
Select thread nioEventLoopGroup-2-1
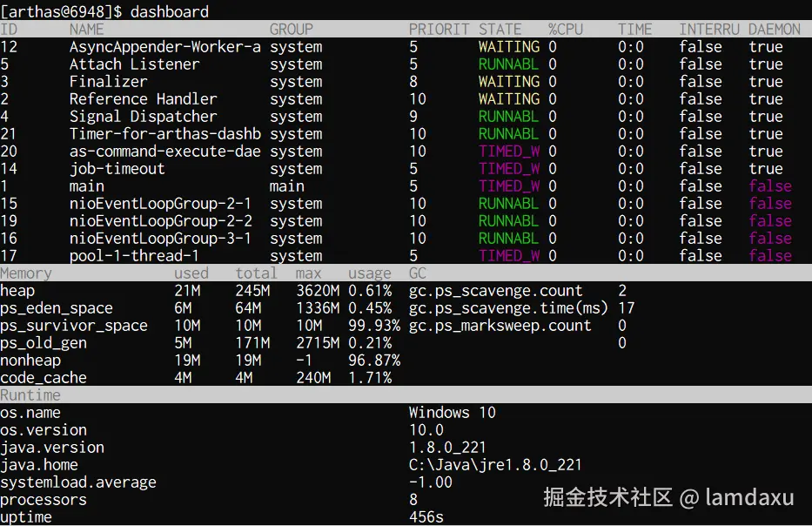(160, 204)
